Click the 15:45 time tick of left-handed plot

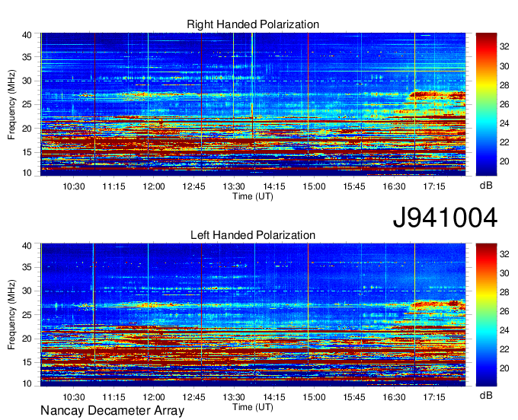pos(354,397)
